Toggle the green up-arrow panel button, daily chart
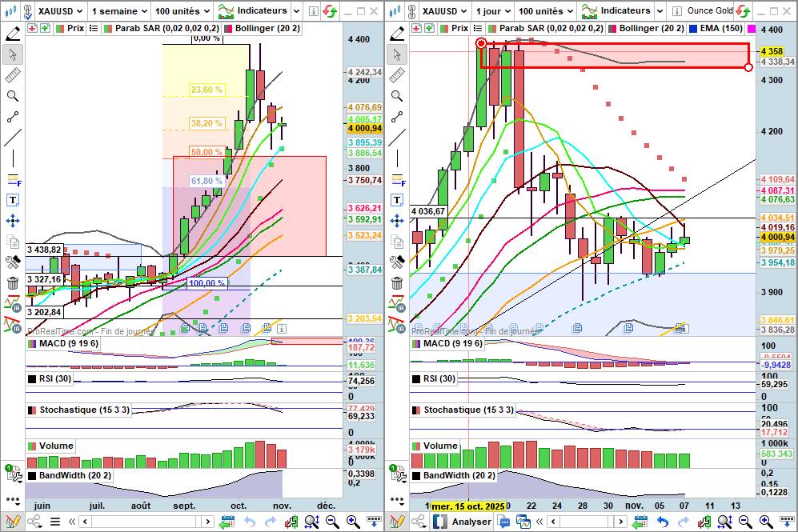 pyautogui.click(x=428, y=27)
